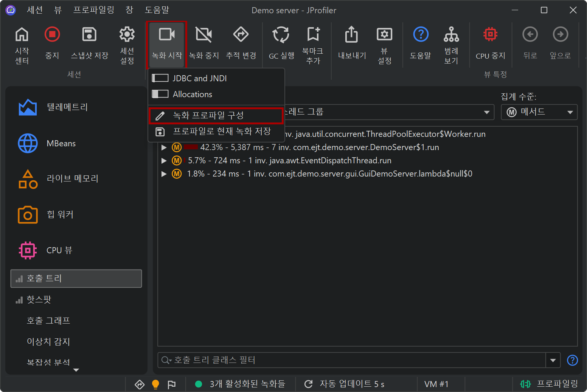587x392 pixels.
Task: Click the 녹화 중지 toolbar icon
Action: 204,35
